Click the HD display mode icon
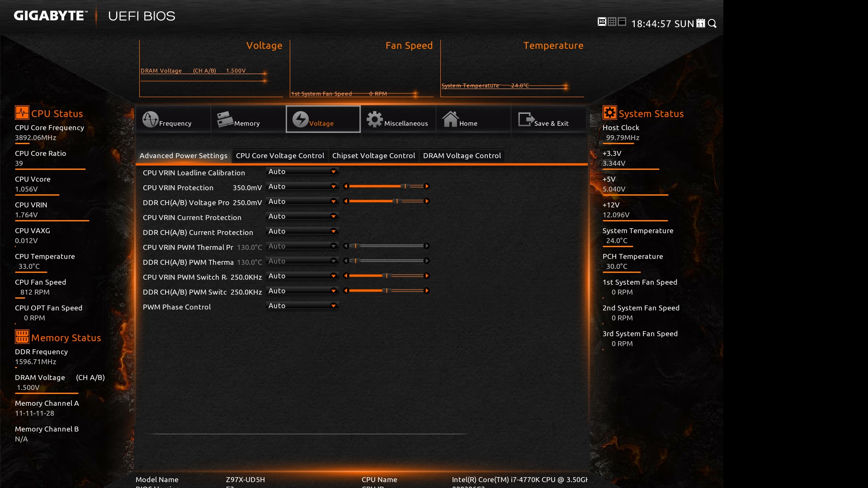Image resolution: width=868 pixels, height=488 pixels. point(602,22)
